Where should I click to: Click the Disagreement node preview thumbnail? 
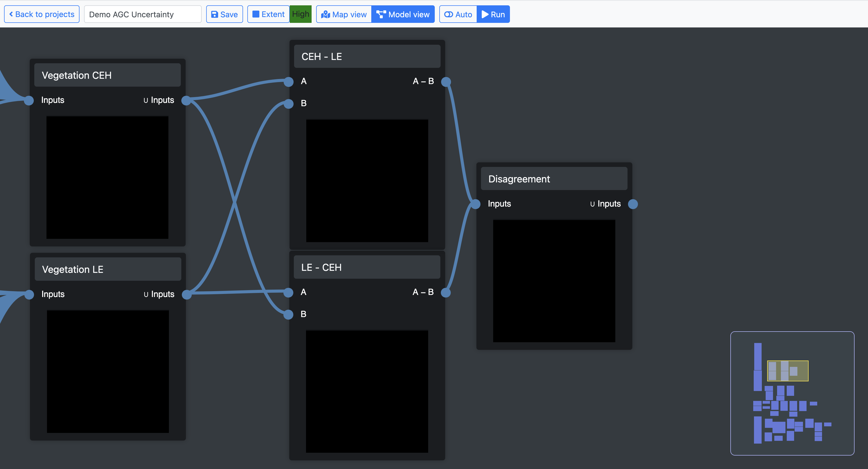tap(554, 281)
